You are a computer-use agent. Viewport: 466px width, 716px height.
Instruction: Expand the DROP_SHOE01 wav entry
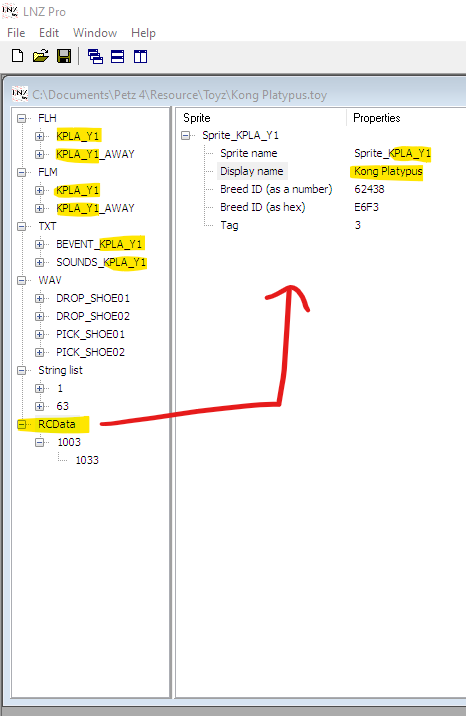pyautogui.click(x=39, y=298)
